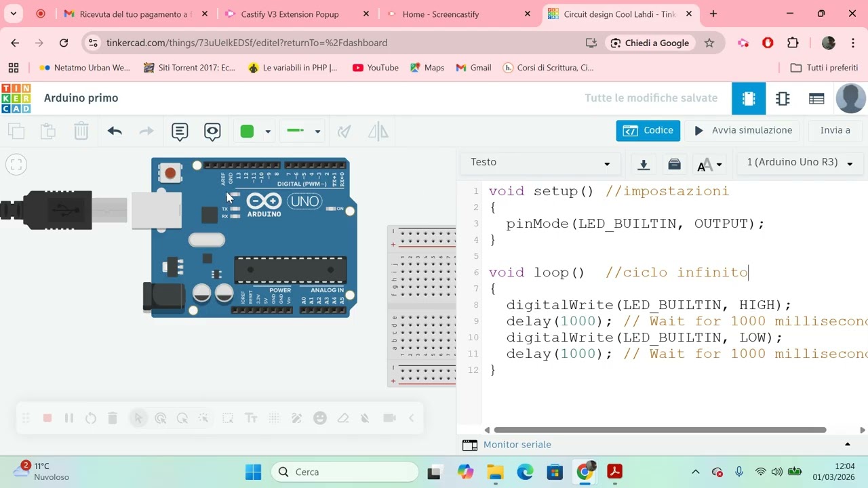The height and width of the screenshot is (488, 868).
Task: Click the code horizontal scrollbar
Action: [660, 430]
